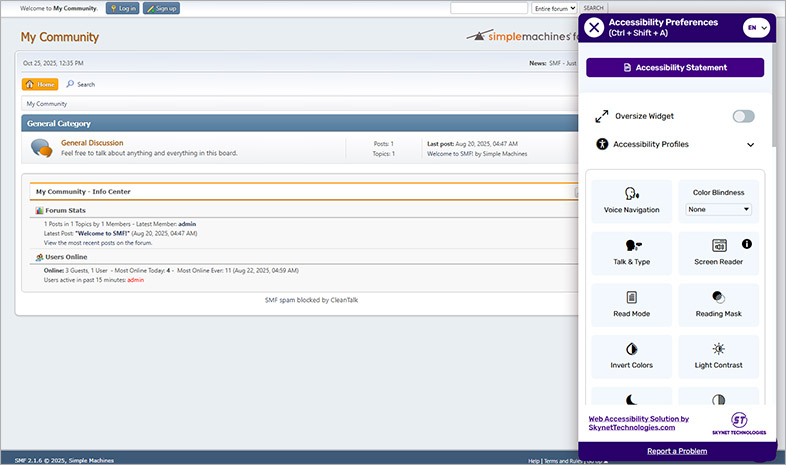Open Users Online heading link

coord(66,257)
